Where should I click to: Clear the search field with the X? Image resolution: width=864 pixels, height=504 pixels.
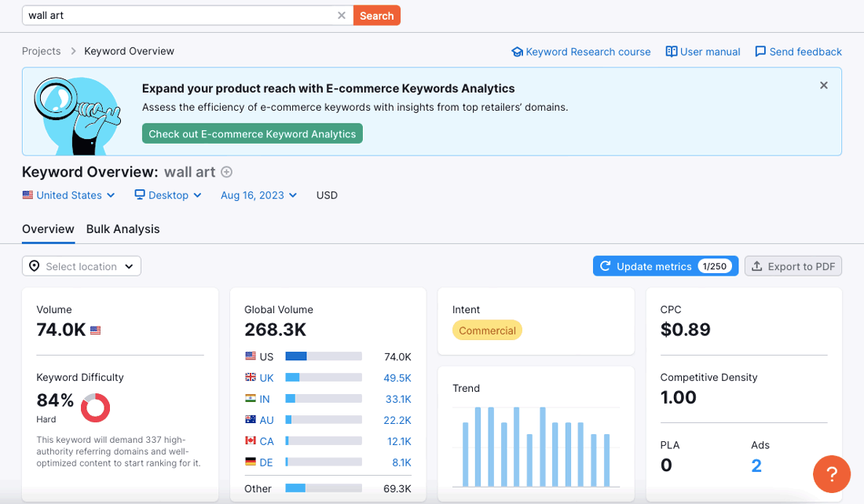342,14
